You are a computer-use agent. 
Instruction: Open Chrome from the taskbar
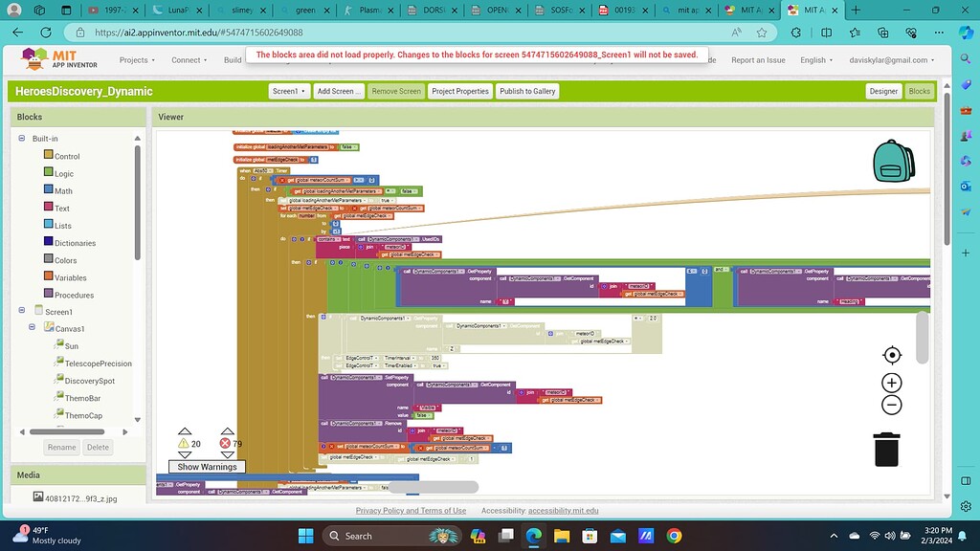[x=672, y=536]
